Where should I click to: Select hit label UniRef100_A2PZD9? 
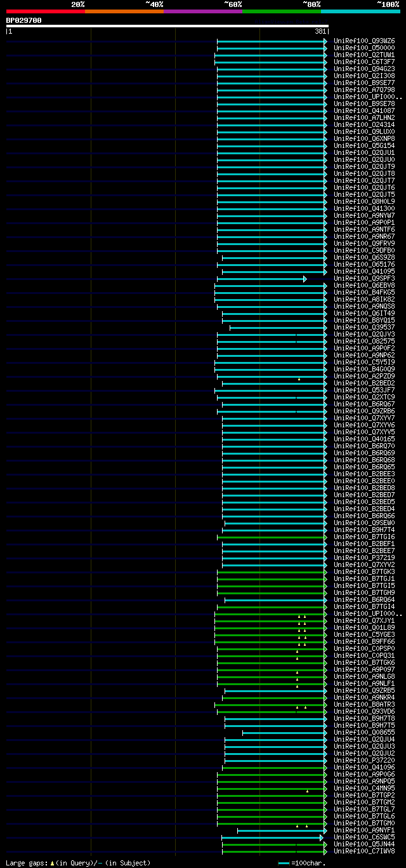tap(364, 376)
